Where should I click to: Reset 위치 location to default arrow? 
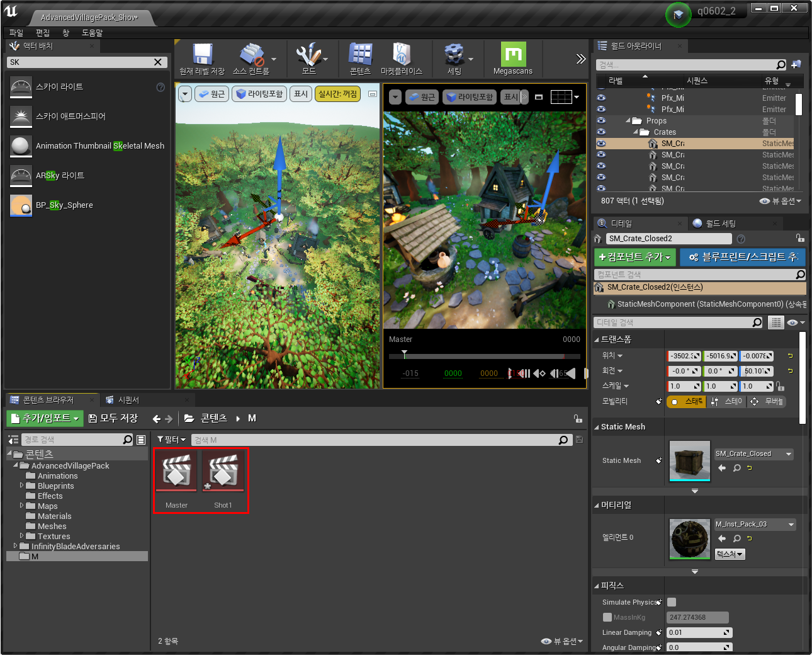pos(790,356)
